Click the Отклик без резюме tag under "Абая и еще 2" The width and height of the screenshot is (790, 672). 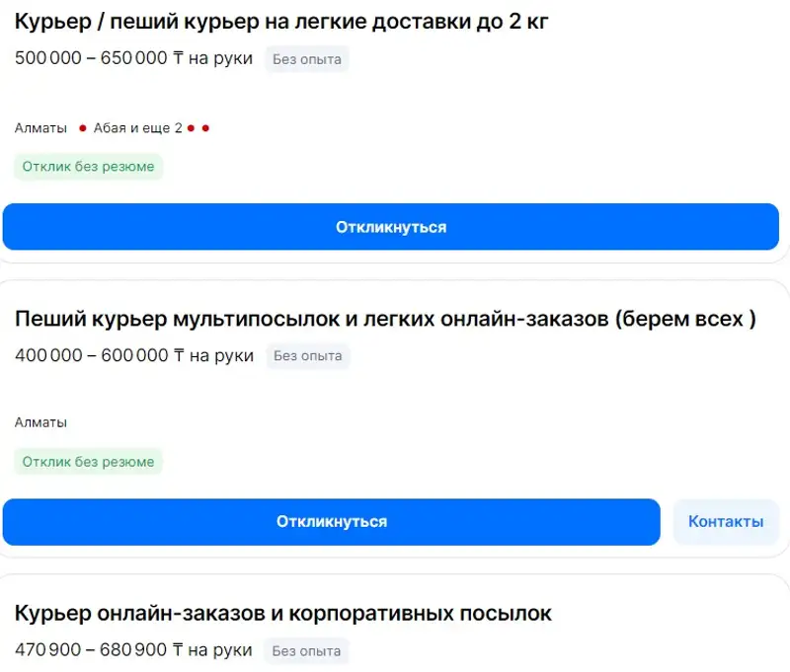click(x=88, y=167)
